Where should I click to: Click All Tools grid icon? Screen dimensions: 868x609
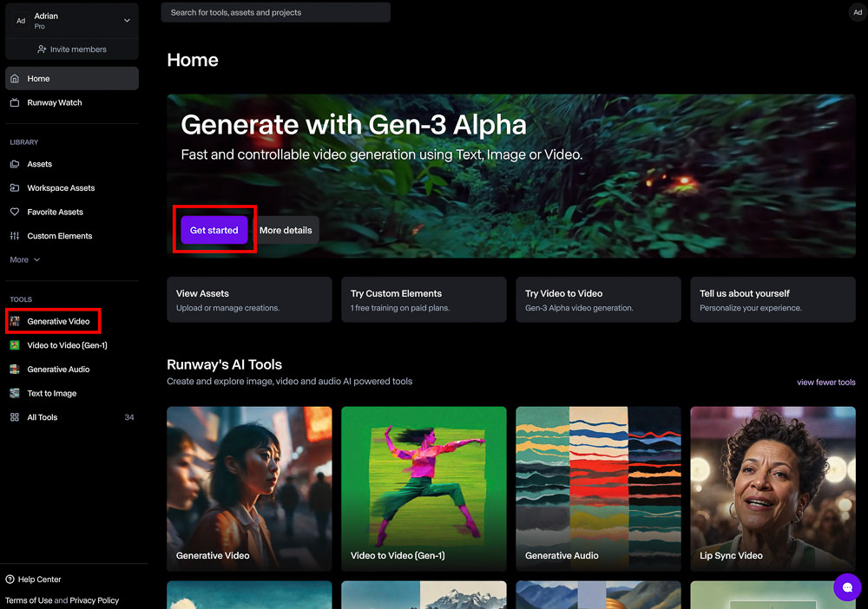pos(15,417)
